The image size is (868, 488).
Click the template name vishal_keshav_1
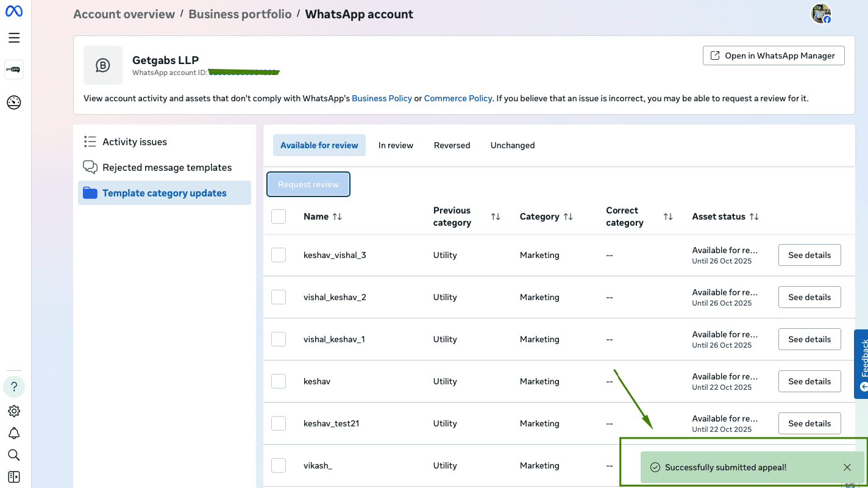point(334,339)
